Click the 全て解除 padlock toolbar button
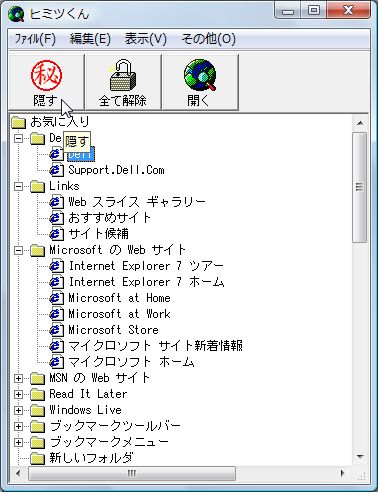The image size is (378, 492). (x=123, y=82)
